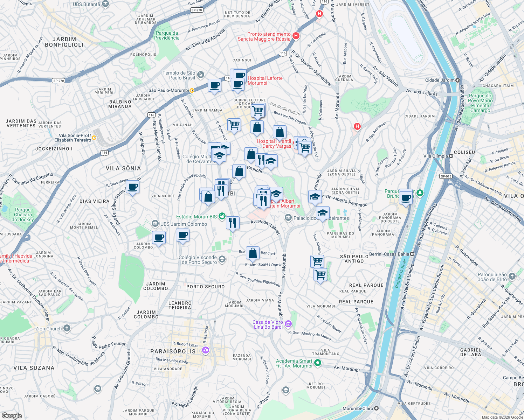Select the shopping bag icon near Rua Bandieri
This screenshot has width=524, height=420.
point(253,253)
